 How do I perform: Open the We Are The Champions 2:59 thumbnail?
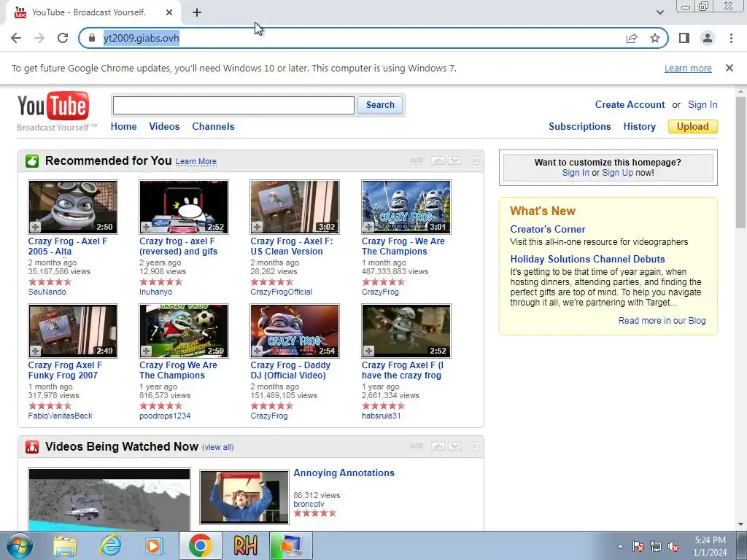click(184, 331)
